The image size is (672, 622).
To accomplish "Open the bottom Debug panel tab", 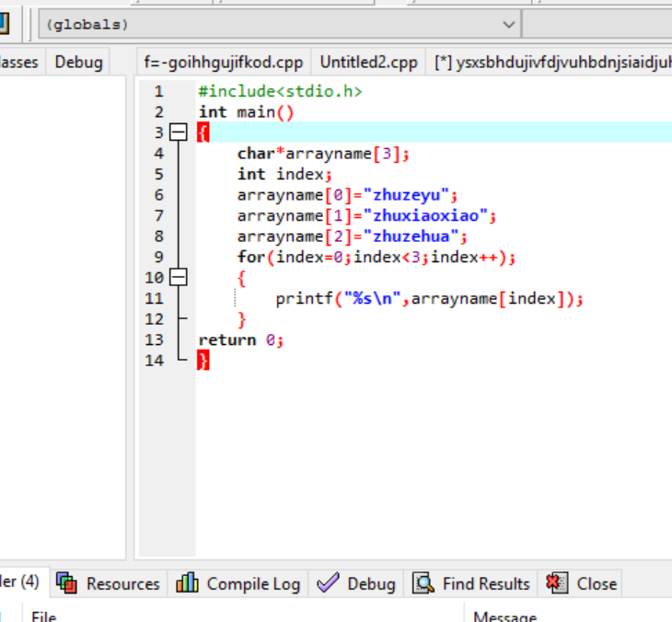I will [x=356, y=583].
